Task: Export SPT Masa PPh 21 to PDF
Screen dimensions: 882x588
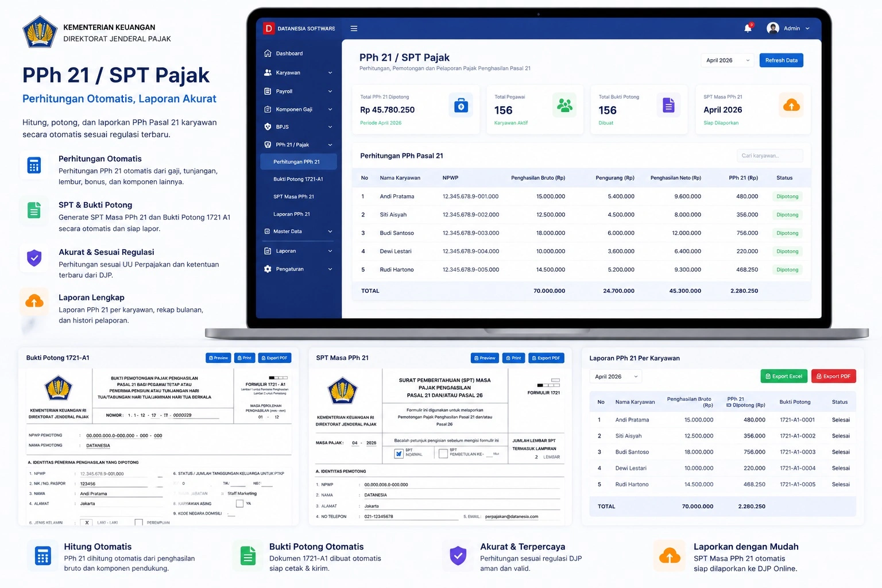Action: coord(546,358)
